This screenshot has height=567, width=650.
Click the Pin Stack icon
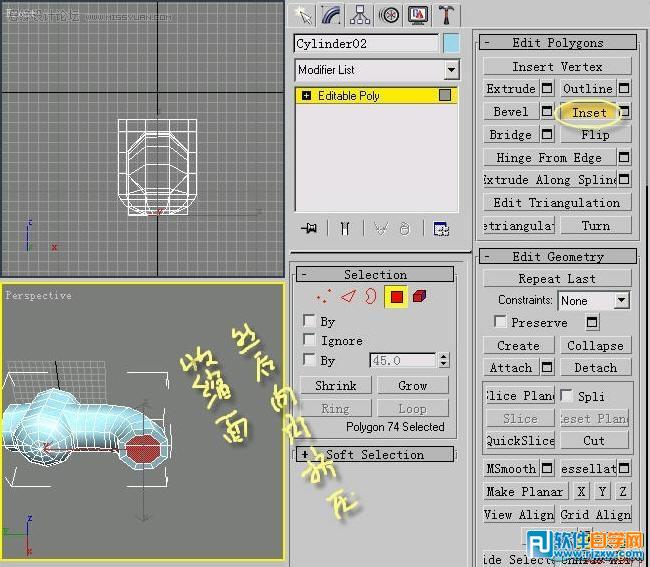(309, 228)
